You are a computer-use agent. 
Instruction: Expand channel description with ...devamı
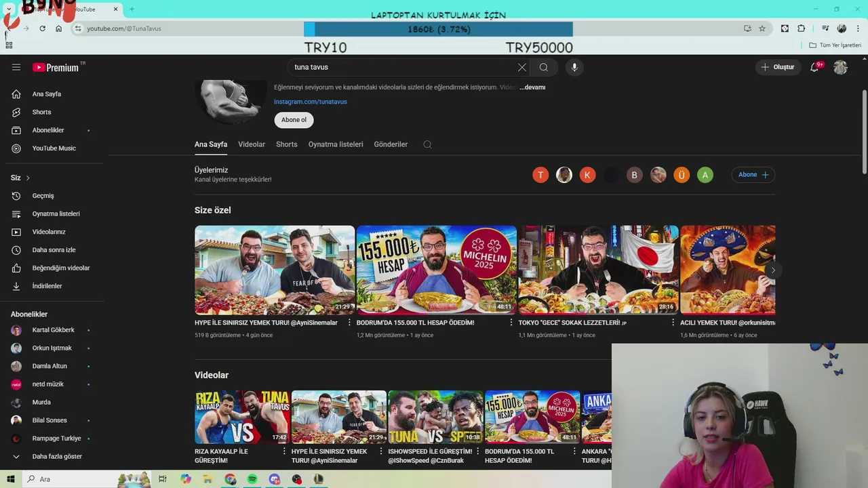(532, 87)
